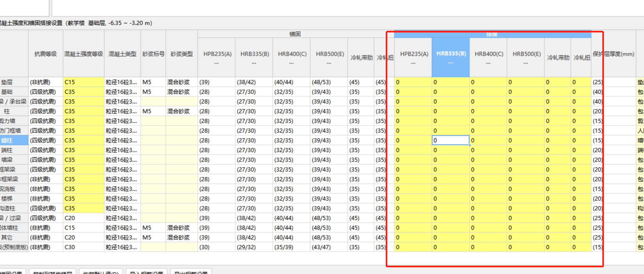Click (29/32) in the bottom 预制底板 row
The width and height of the screenshot is (644, 274).
(254, 247)
